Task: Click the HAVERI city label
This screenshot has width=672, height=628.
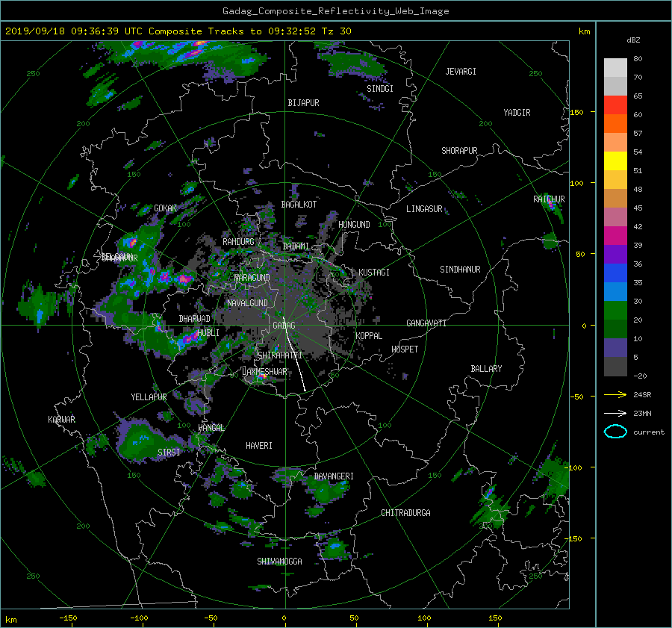Action: 259,446
